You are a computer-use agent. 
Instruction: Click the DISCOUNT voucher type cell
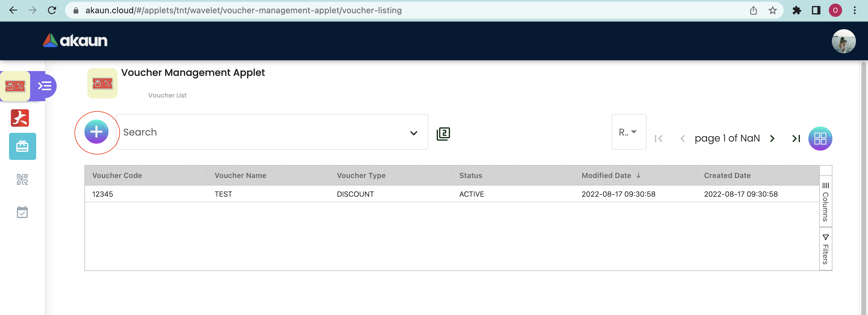click(x=390, y=194)
